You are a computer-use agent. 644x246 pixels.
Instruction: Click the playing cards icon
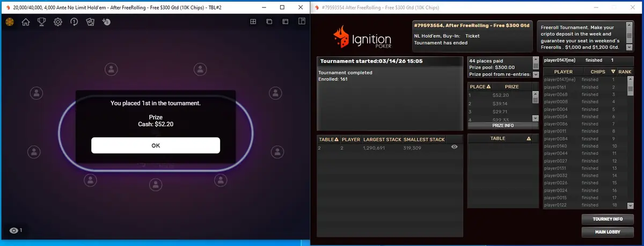(90, 22)
